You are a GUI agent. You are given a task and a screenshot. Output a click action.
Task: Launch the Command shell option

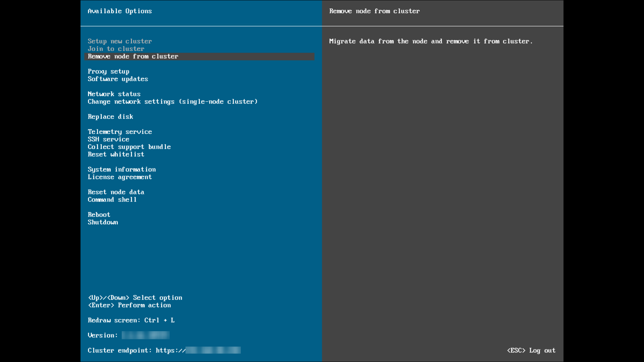(x=112, y=200)
